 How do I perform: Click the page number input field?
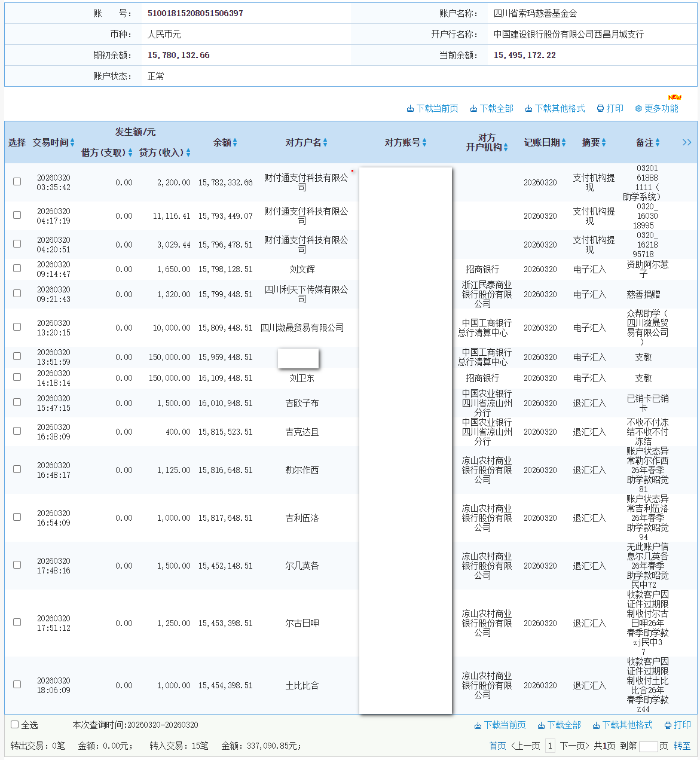tap(649, 746)
